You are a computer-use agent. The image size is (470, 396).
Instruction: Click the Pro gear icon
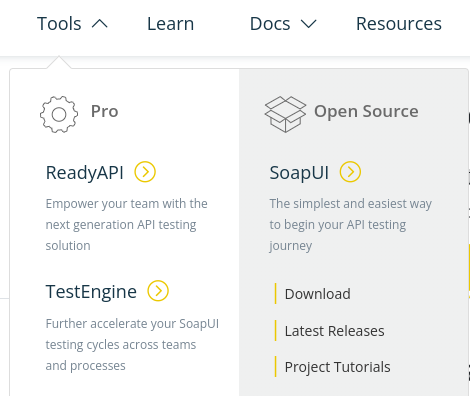coord(59,114)
